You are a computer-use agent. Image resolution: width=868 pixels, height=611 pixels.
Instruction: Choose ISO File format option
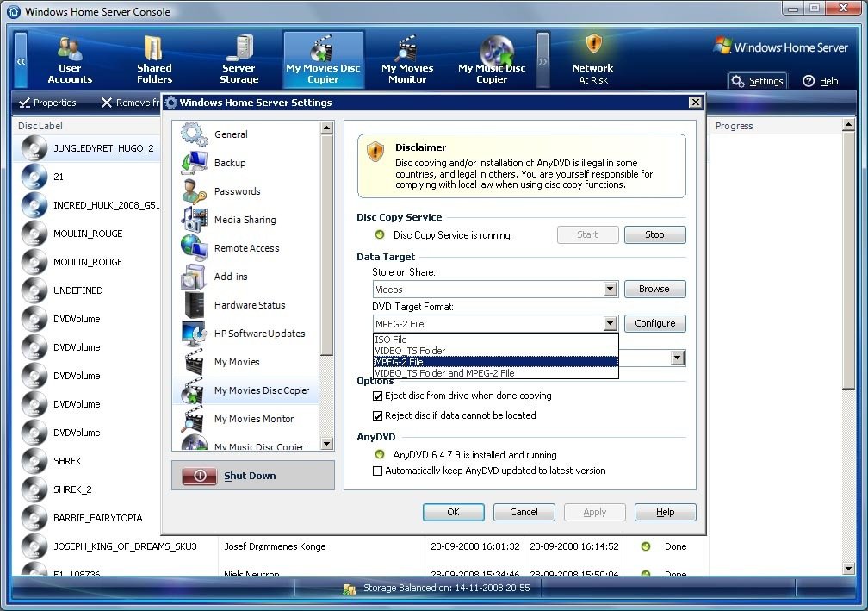[x=495, y=340]
